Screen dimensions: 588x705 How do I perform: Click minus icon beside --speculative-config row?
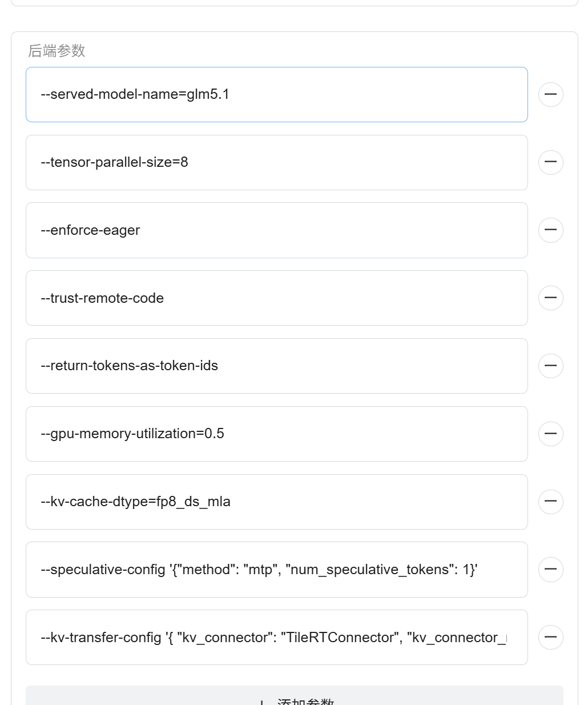click(x=551, y=570)
